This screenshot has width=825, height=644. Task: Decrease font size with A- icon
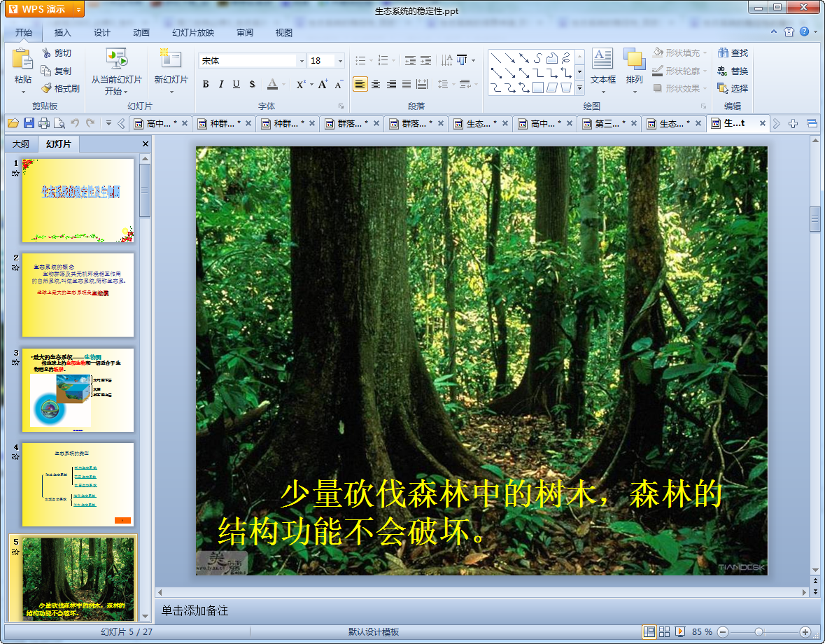(338, 84)
